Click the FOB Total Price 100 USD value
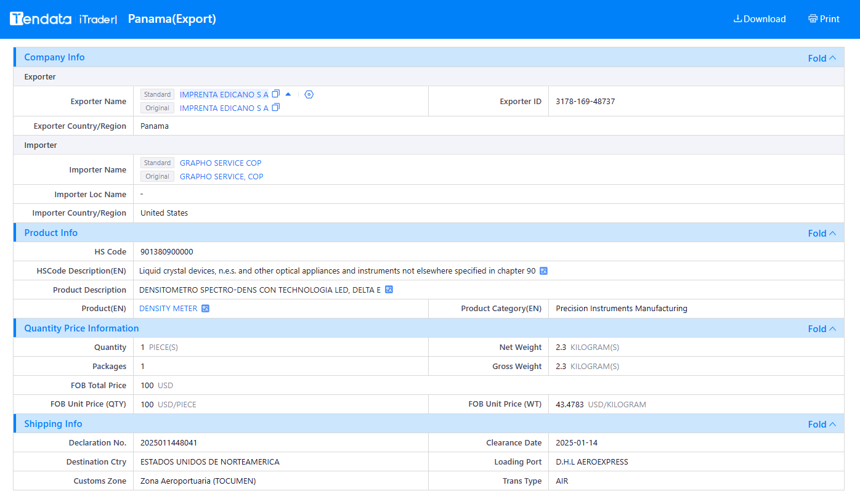 point(157,385)
